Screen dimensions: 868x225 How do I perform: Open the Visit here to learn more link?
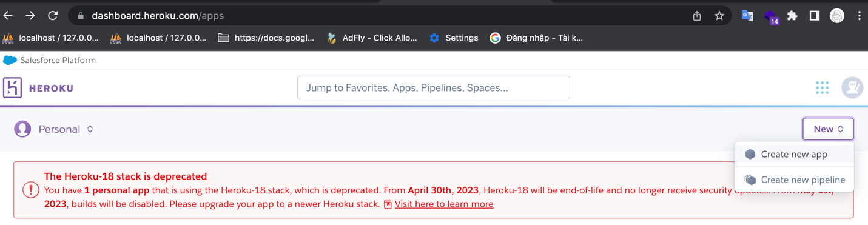444,204
